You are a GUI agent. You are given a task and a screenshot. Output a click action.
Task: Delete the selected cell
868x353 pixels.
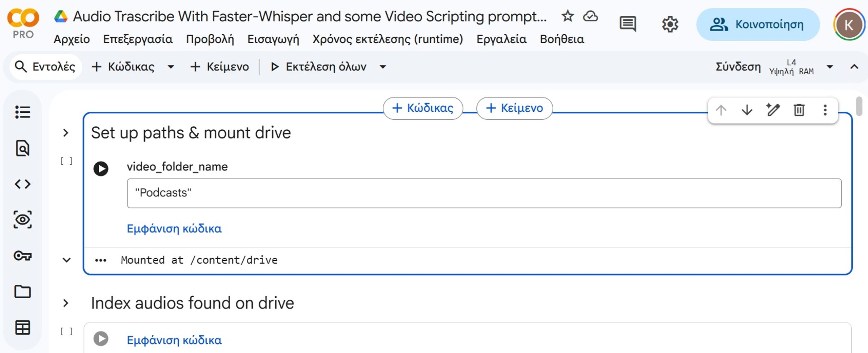pyautogui.click(x=799, y=110)
